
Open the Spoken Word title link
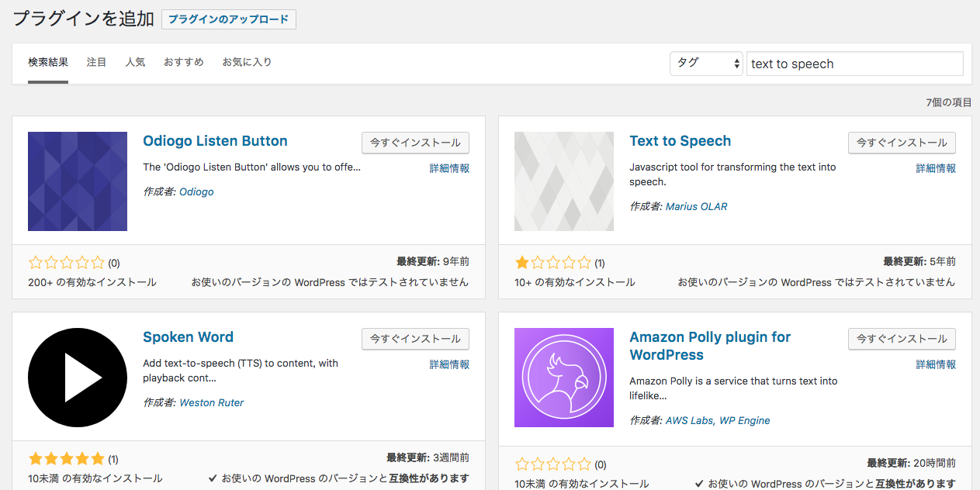tap(188, 337)
